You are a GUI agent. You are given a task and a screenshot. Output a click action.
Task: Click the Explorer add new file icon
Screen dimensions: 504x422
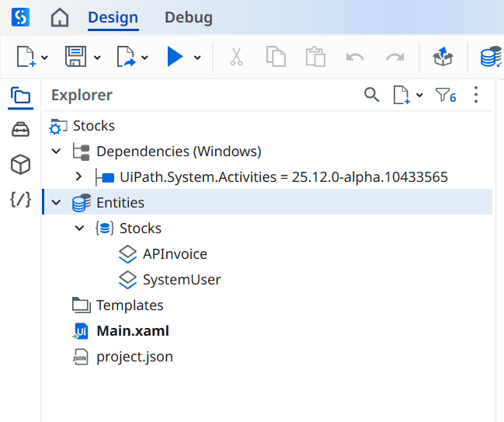[401, 95]
